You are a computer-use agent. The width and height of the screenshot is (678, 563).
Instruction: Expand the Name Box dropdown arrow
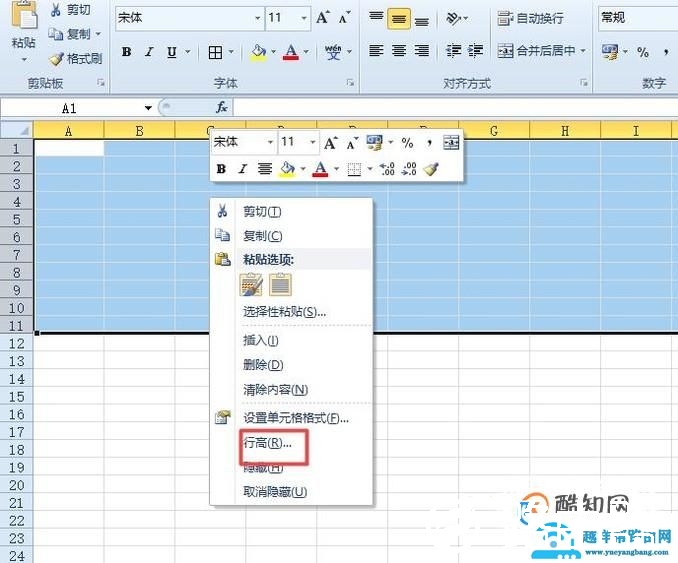coord(148,108)
